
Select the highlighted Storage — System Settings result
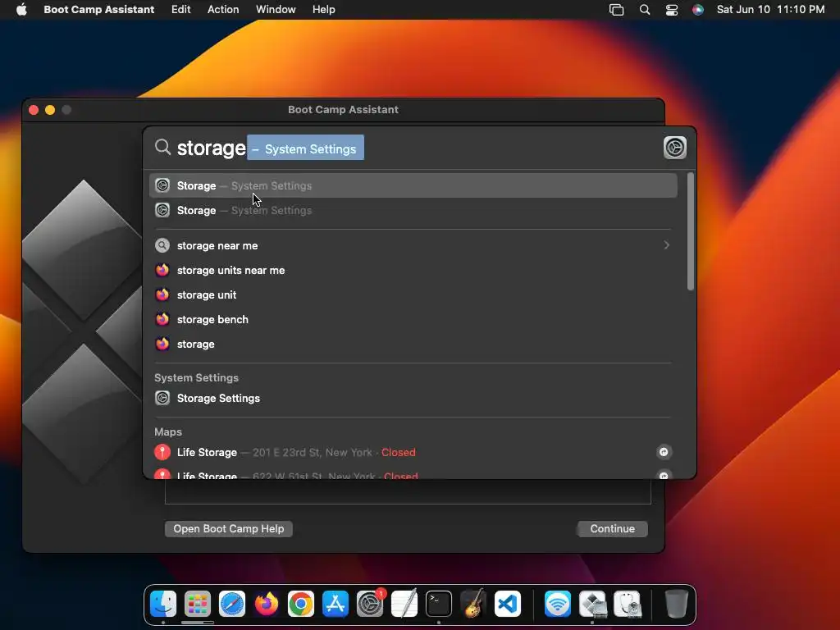click(413, 185)
